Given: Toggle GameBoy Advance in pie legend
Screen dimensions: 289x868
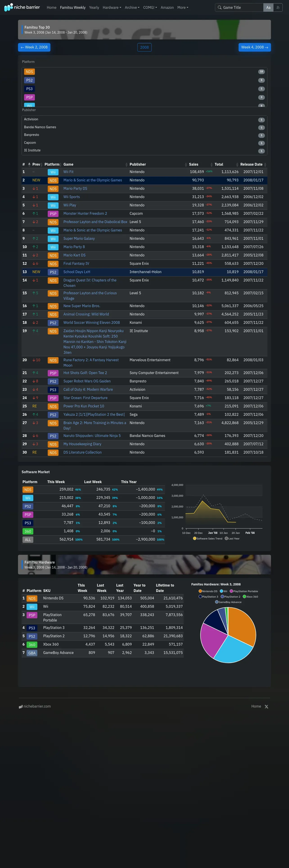Looking at the screenshot, I should tap(228, 602).
